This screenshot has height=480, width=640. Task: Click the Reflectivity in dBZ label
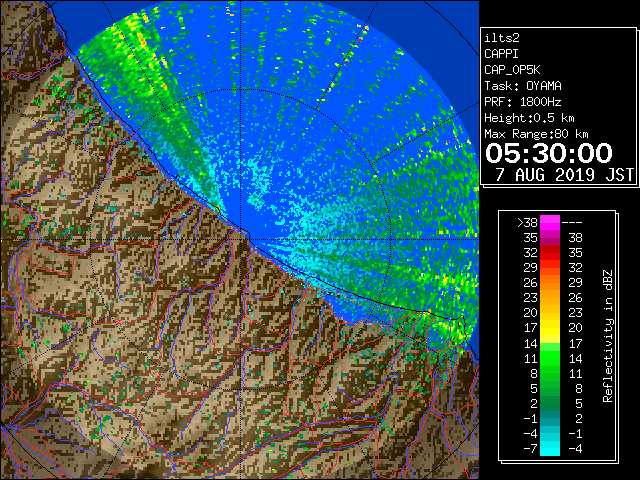(608, 336)
